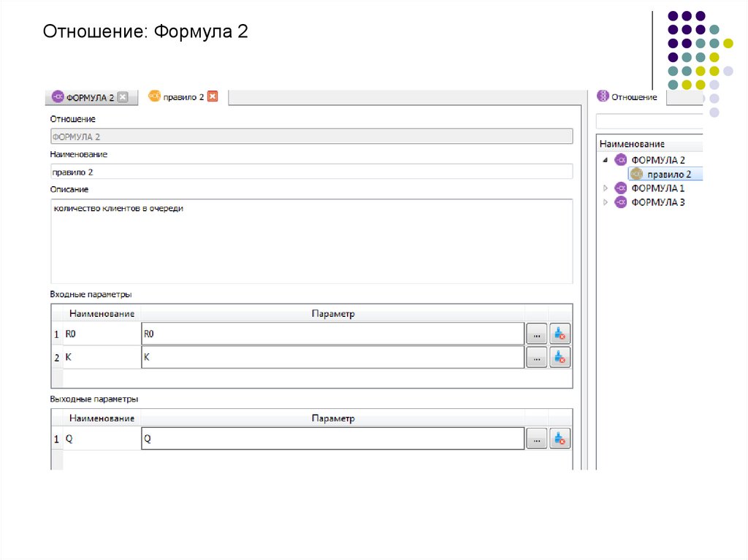The height and width of the screenshot is (560, 748).
Task: Click the Наименование header of output parameters
Action: [x=102, y=418]
